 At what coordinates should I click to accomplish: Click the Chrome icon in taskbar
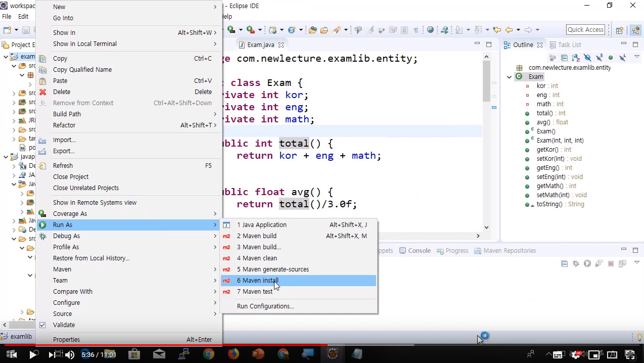tap(208, 354)
